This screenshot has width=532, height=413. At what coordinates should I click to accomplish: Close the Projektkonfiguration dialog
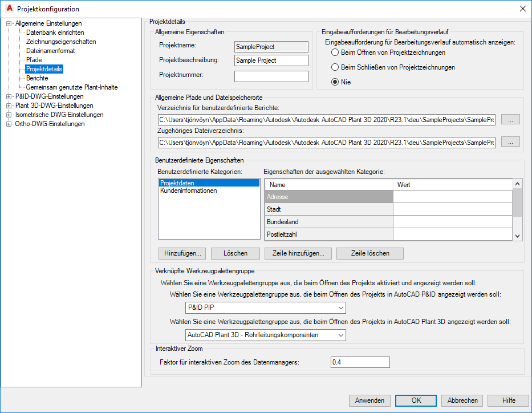[x=523, y=9]
